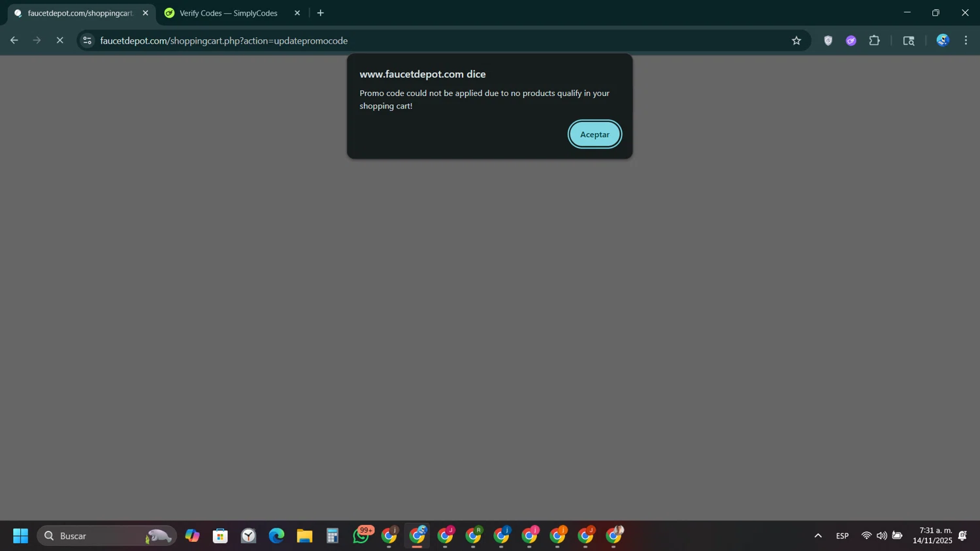
Task: Show hidden system tray icons
Action: pos(818,536)
